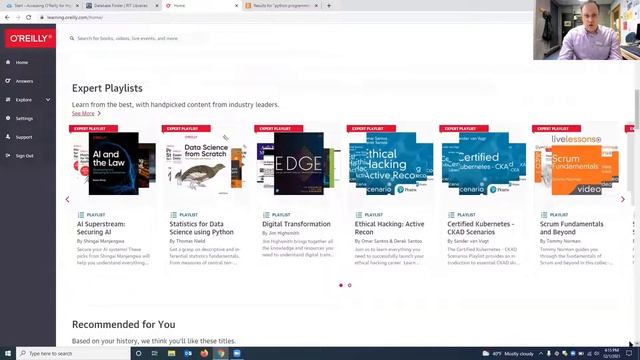Image resolution: width=640 pixels, height=360 pixels.
Task: Open the EDGE book cover
Action: click(x=298, y=163)
